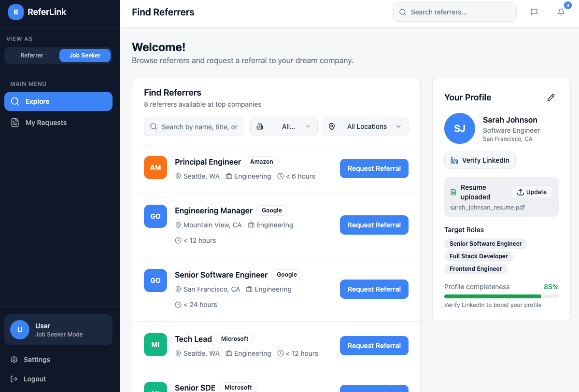Edit profile using the pencil icon
579x392 pixels.
[551, 98]
